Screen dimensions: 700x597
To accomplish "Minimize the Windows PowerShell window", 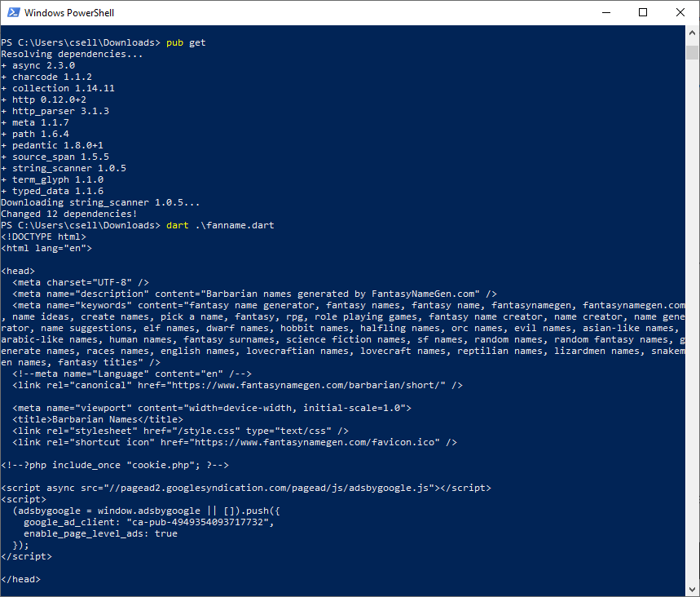I will [605, 12].
